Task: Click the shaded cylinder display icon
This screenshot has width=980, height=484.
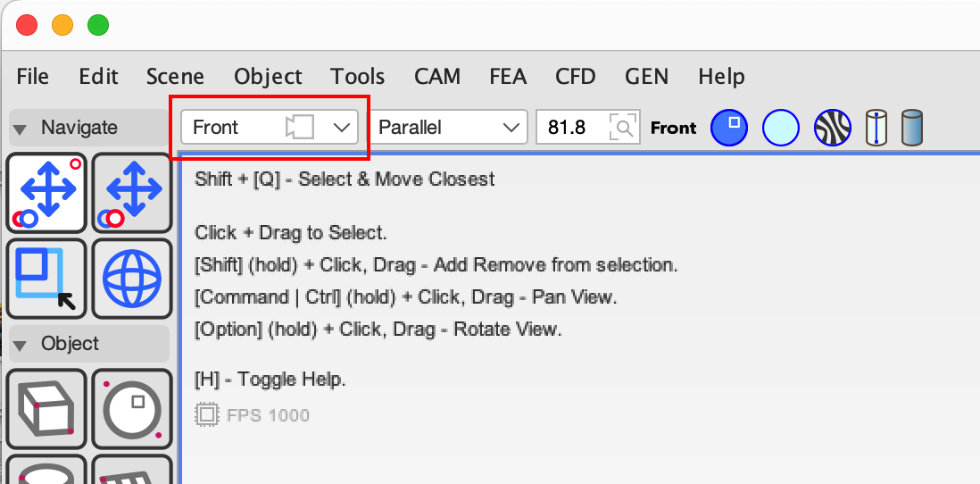Action: (911, 128)
